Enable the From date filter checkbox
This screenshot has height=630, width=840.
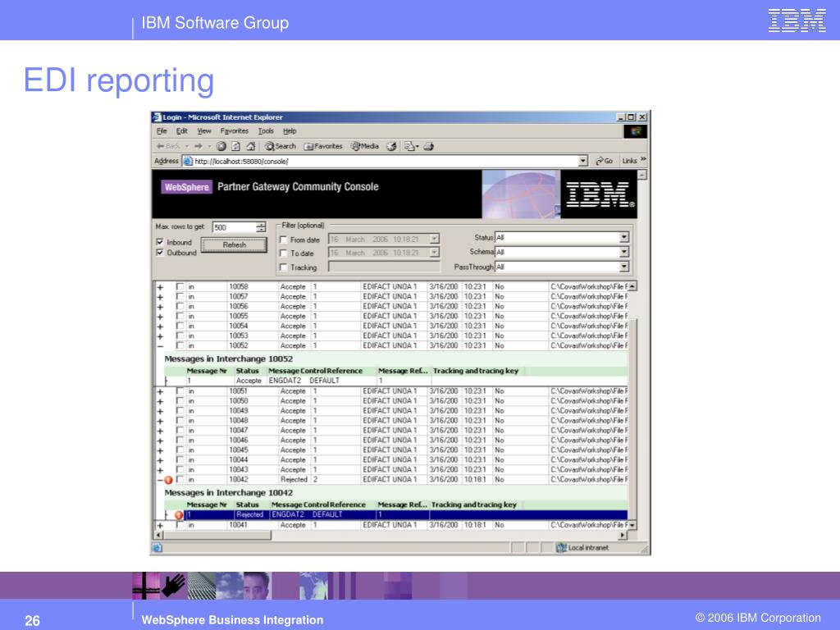(x=284, y=240)
